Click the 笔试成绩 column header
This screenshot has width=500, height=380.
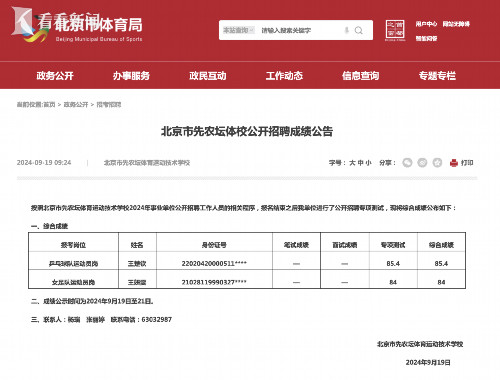point(296,245)
